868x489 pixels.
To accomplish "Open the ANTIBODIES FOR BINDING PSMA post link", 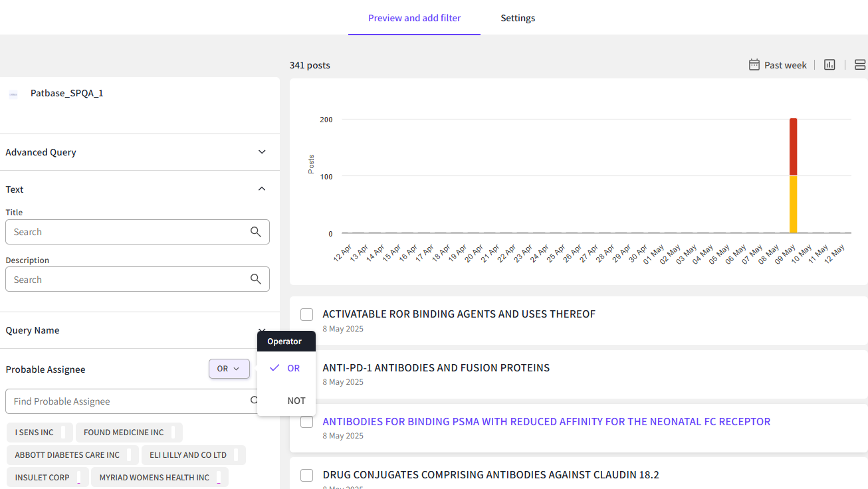I will tap(546, 421).
